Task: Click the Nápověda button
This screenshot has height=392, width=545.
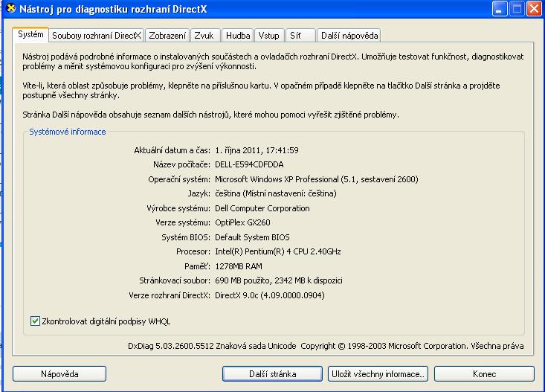Action: pos(59,374)
